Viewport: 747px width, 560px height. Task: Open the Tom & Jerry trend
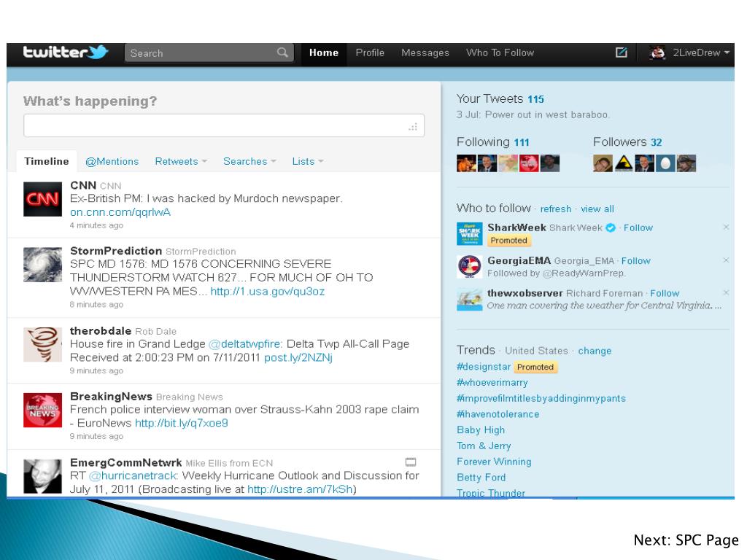tap(484, 446)
